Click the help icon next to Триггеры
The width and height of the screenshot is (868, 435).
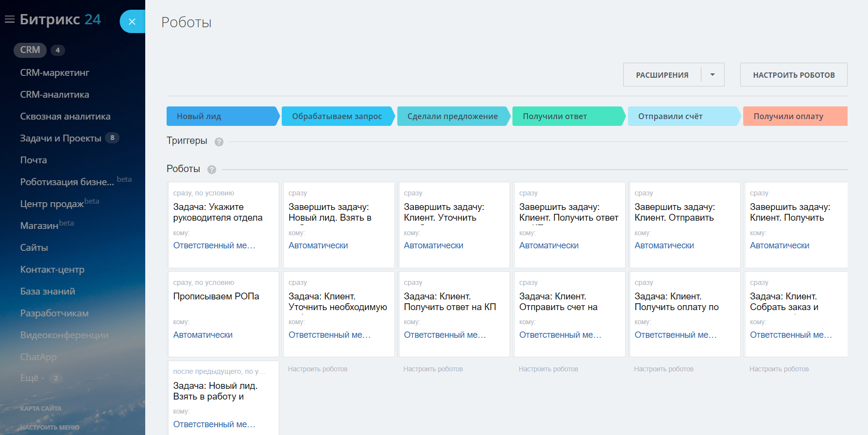(x=219, y=142)
